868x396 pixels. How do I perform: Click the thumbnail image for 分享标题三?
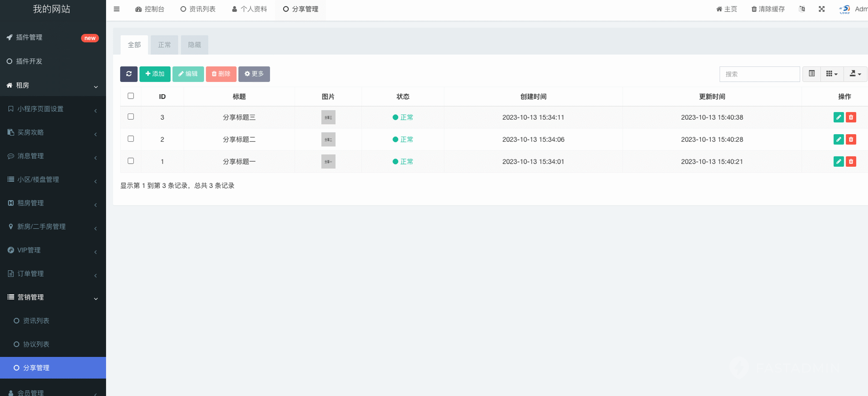tap(328, 117)
